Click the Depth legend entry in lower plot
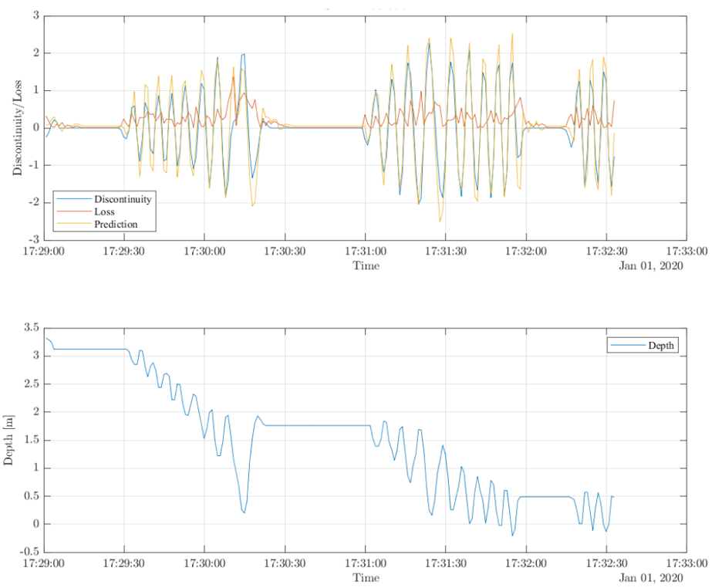The height and width of the screenshot is (588, 715). pos(661,346)
